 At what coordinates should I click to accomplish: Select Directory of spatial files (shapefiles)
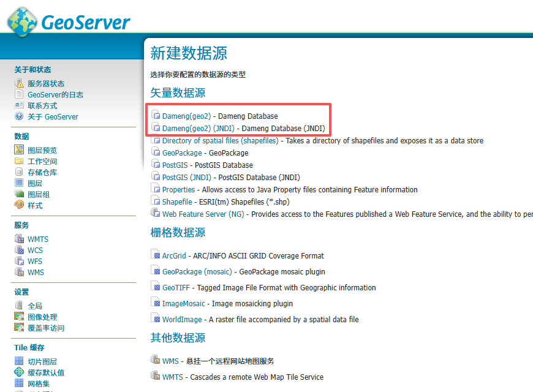pyautogui.click(x=221, y=141)
